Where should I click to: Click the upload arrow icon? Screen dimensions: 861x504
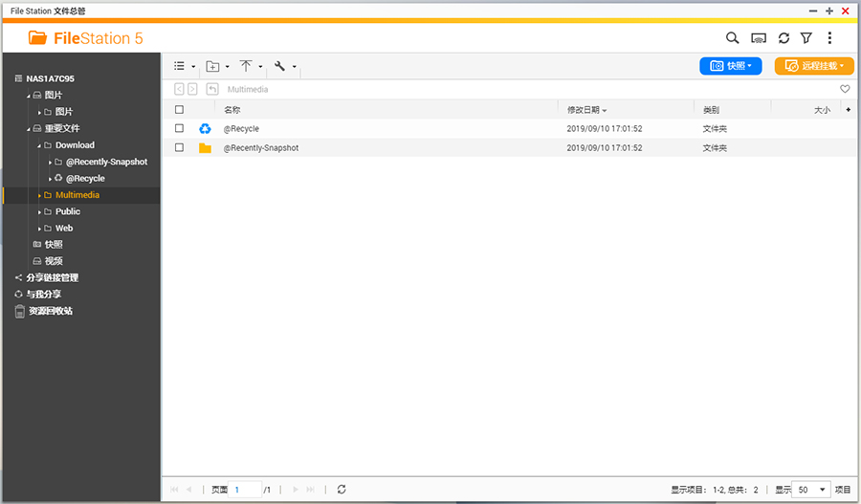point(246,66)
